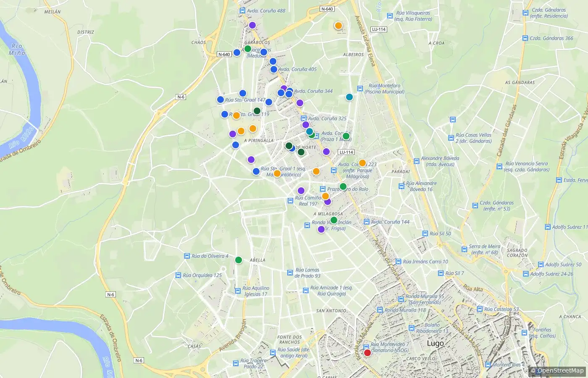Click the Ronda Muralla 118 bus stop icon
The height and width of the screenshot is (378, 588).
point(380,310)
